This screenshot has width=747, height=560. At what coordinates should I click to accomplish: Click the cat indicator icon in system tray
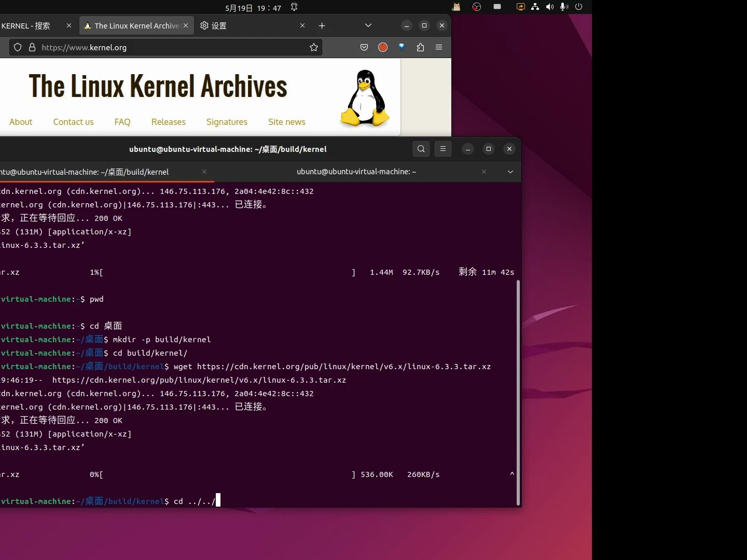coord(456,7)
